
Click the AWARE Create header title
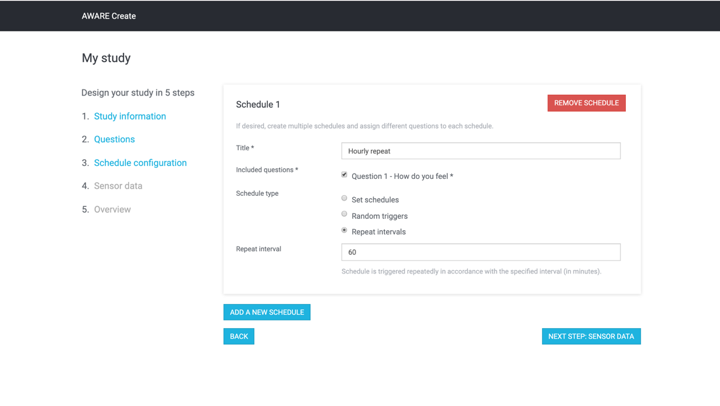[109, 16]
